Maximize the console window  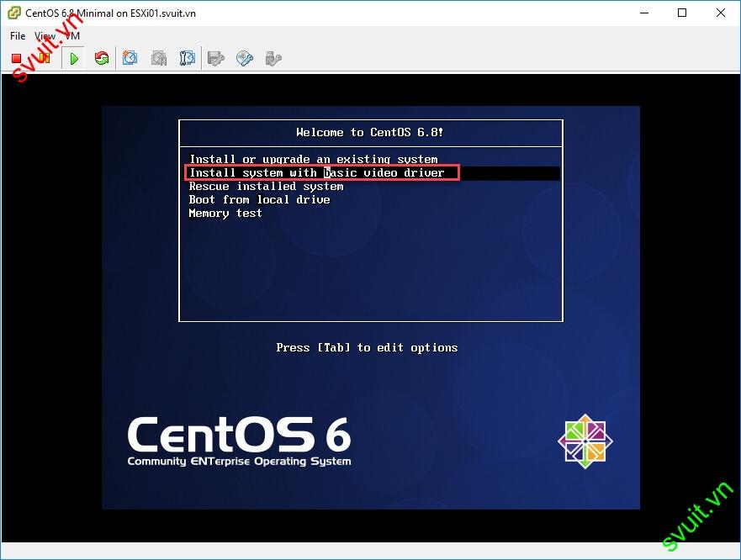click(682, 13)
